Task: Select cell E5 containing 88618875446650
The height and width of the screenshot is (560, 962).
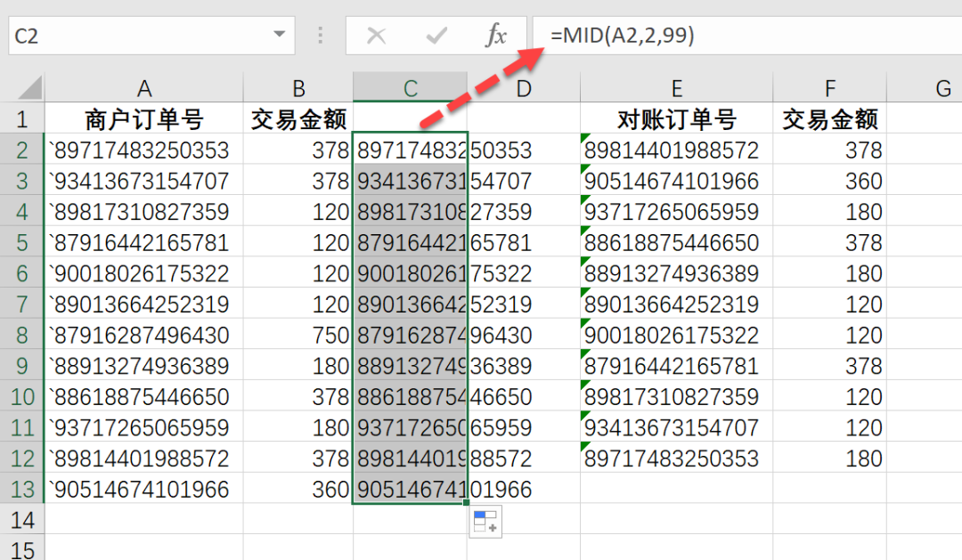Action: tap(676, 242)
